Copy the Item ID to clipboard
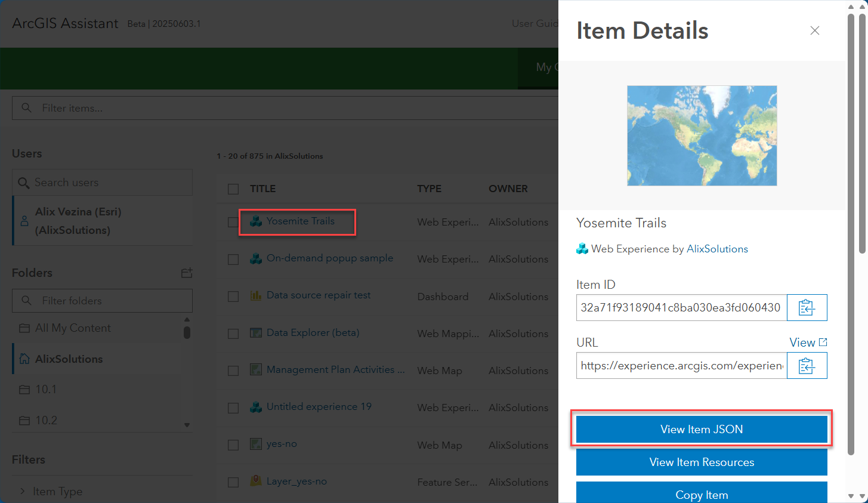 pos(807,307)
